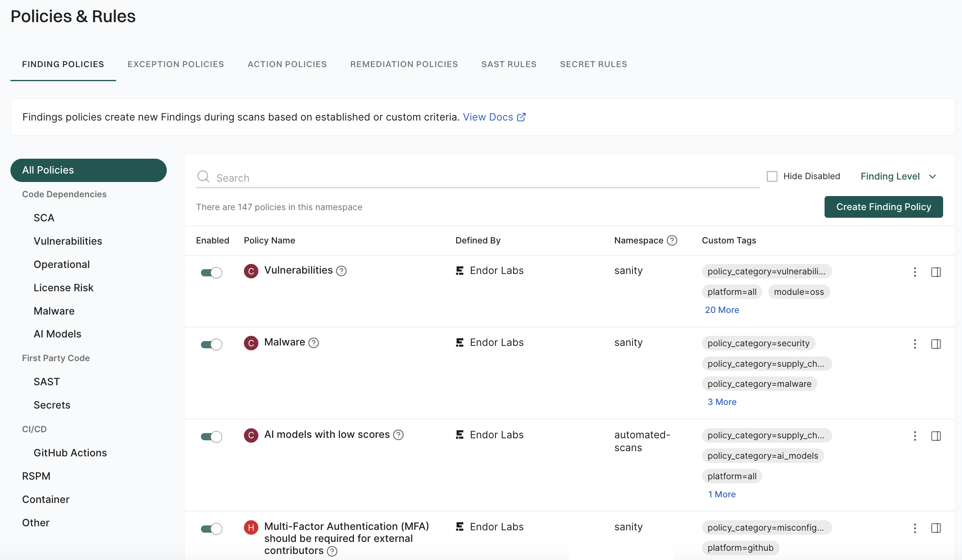Expand 3 More tags for Malware
Viewport: 962px width, 560px height.
point(722,402)
